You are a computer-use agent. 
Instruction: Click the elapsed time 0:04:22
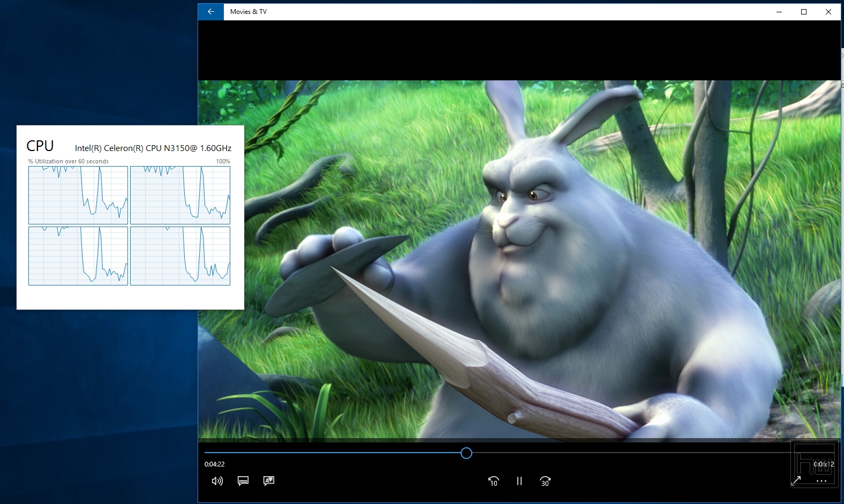pos(214,464)
